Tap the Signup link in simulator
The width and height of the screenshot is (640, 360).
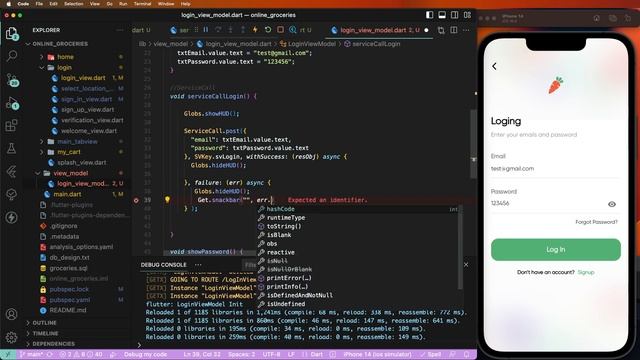(x=586, y=272)
